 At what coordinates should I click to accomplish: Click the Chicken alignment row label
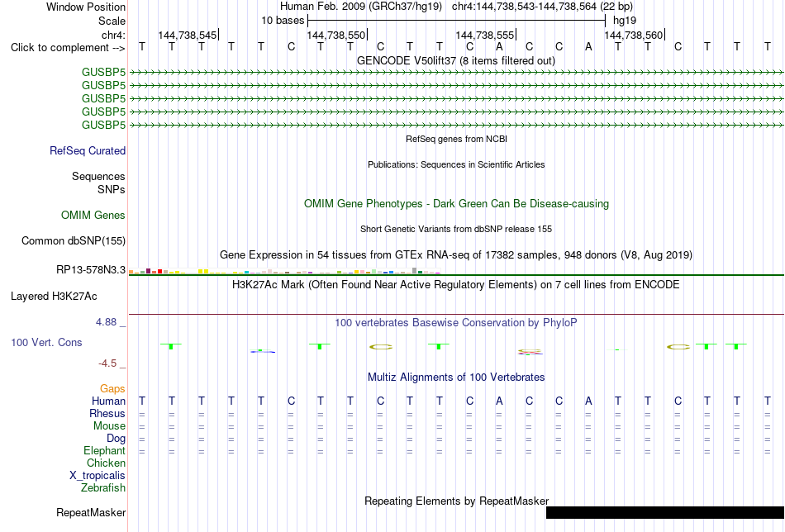click(106, 463)
